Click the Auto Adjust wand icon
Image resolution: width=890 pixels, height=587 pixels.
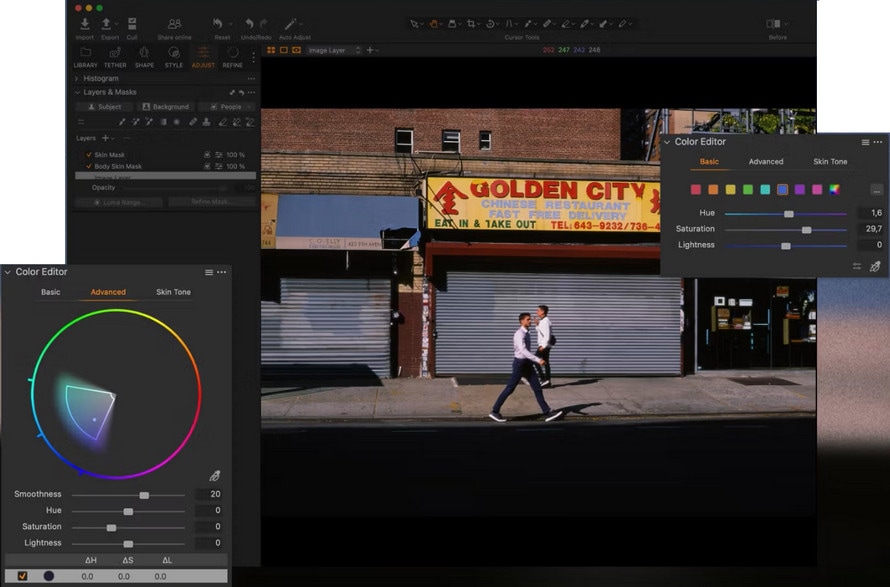291,24
